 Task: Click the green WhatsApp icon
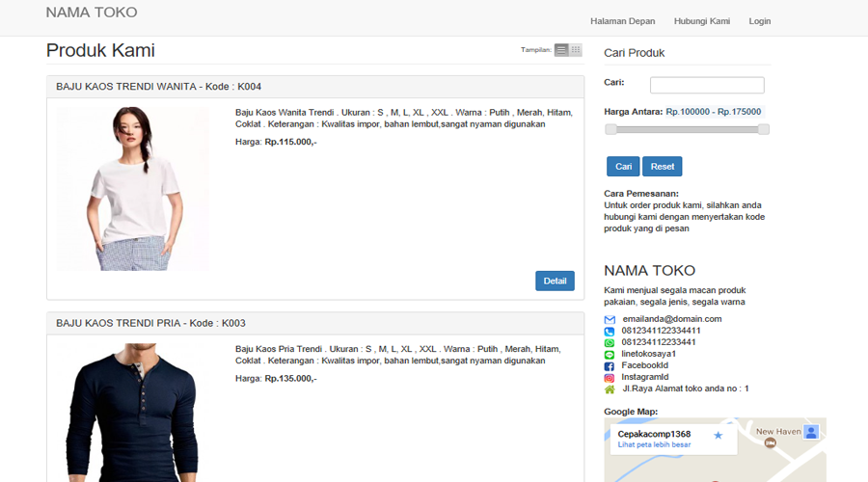pos(610,342)
